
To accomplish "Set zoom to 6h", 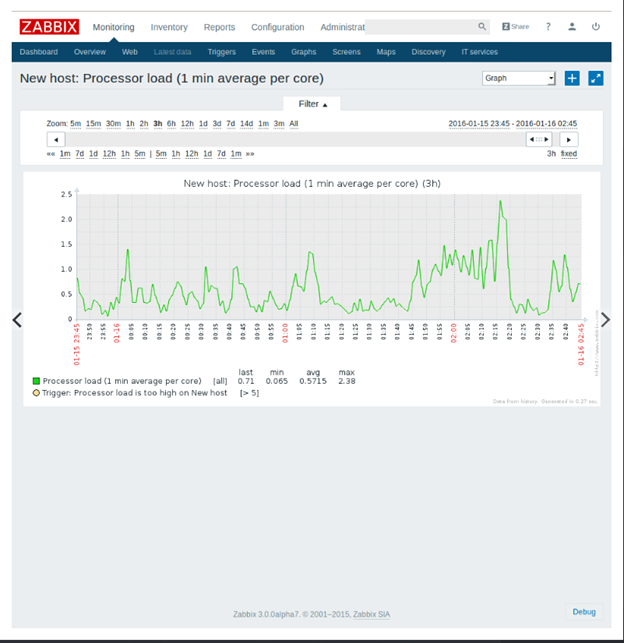I will click(x=171, y=124).
